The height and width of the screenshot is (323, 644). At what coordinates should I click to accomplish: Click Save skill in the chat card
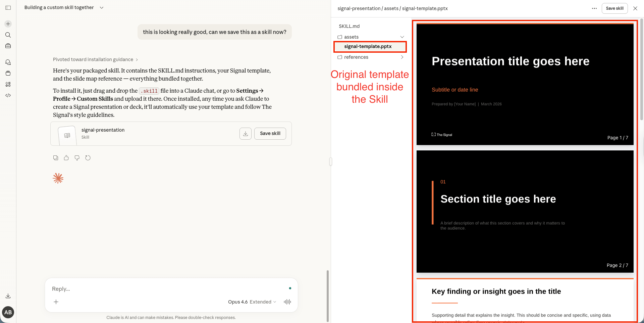coord(270,134)
